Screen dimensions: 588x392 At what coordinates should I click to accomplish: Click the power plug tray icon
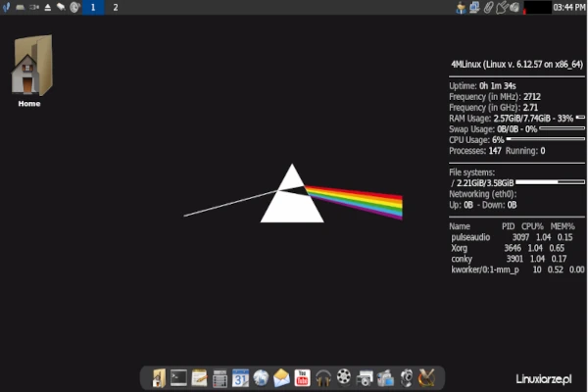(x=502, y=8)
